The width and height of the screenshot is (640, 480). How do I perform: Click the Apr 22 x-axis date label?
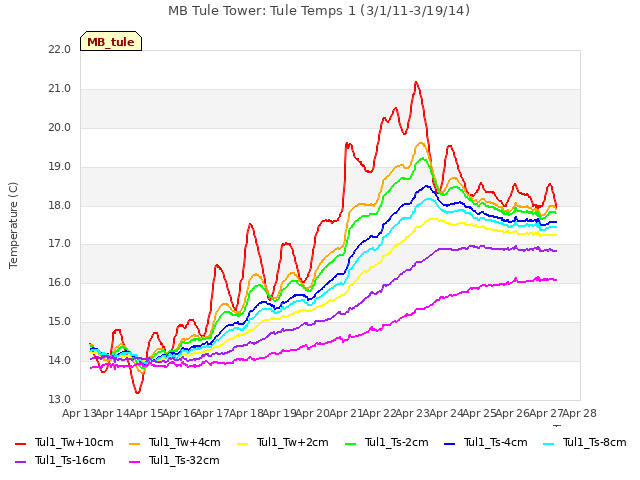(380, 413)
